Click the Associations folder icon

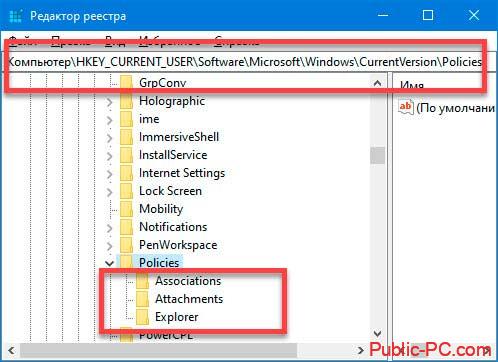tap(142, 281)
